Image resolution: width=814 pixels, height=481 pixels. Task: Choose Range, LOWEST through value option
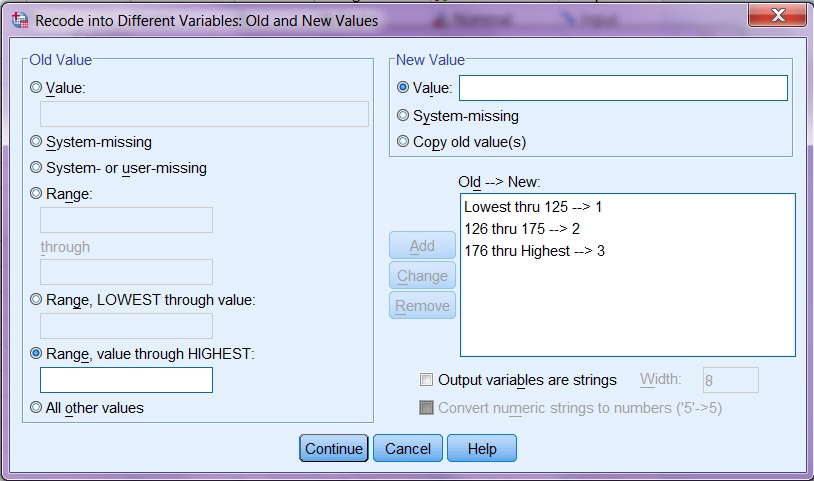point(37,299)
